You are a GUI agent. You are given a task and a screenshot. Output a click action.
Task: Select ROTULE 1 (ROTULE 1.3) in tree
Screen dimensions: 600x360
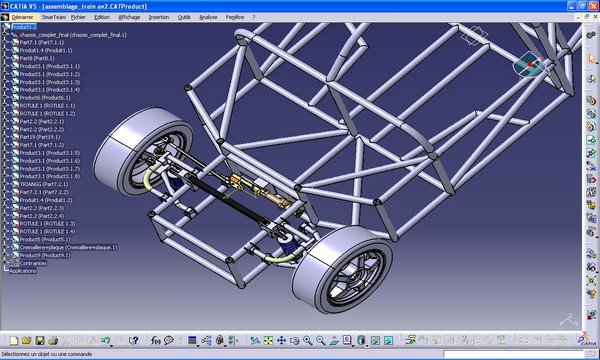point(47,224)
